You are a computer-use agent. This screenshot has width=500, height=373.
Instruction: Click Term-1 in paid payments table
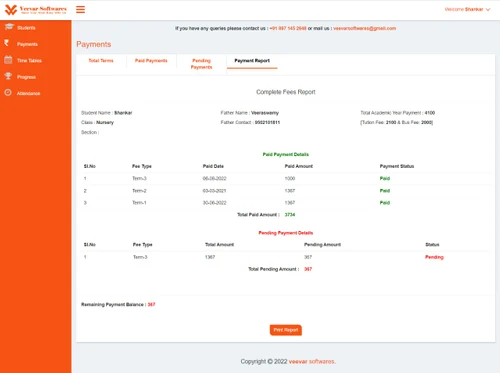coord(139,203)
